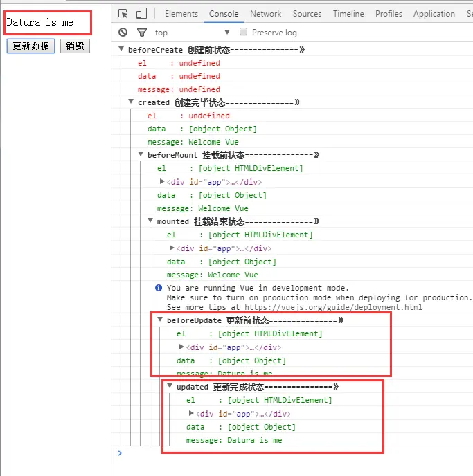Click 'message: Welcome Vue' under beforeMount

(x=203, y=208)
